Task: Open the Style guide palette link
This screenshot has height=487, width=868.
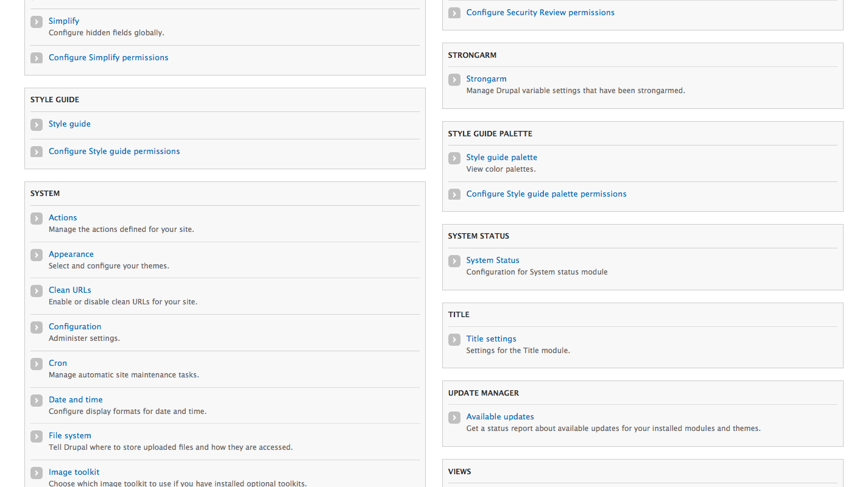Action: point(502,157)
